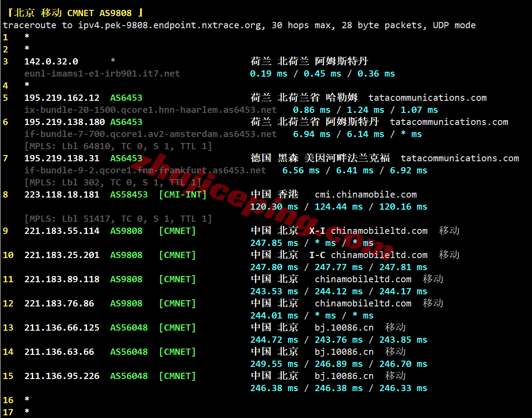Click hostname if-bundle-9-2.qcore1.fnm-frankfurt.as6453.net
The height and width of the screenshot is (418, 532).
click(x=145, y=170)
